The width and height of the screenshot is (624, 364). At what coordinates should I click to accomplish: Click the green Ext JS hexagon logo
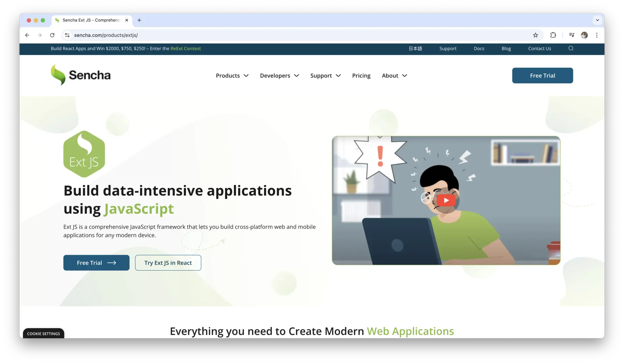[x=84, y=154]
